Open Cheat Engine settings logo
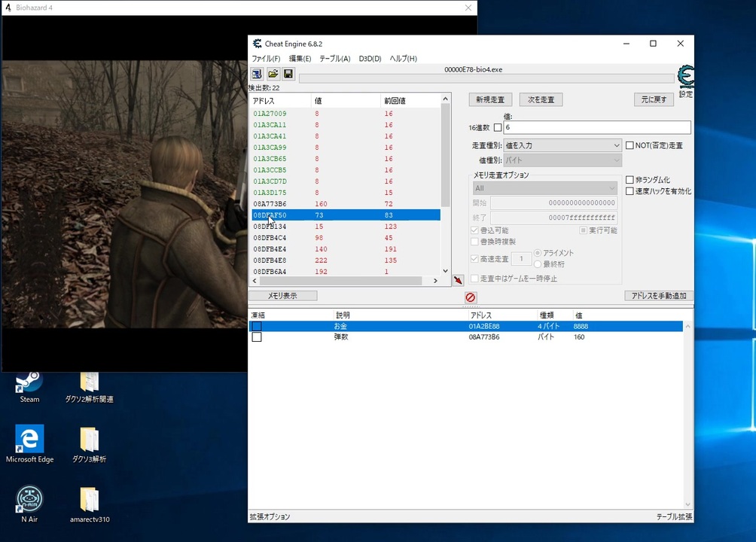The height and width of the screenshot is (542, 756). [x=686, y=77]
